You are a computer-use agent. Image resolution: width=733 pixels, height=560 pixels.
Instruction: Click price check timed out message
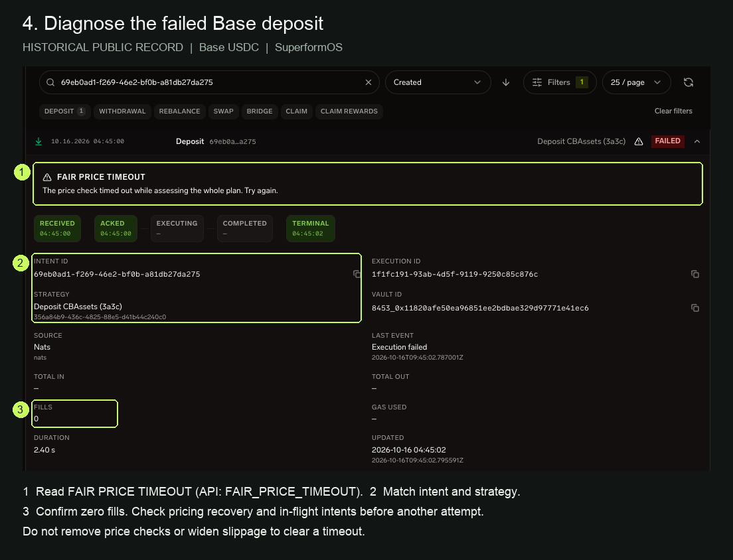tap(161, 190)
